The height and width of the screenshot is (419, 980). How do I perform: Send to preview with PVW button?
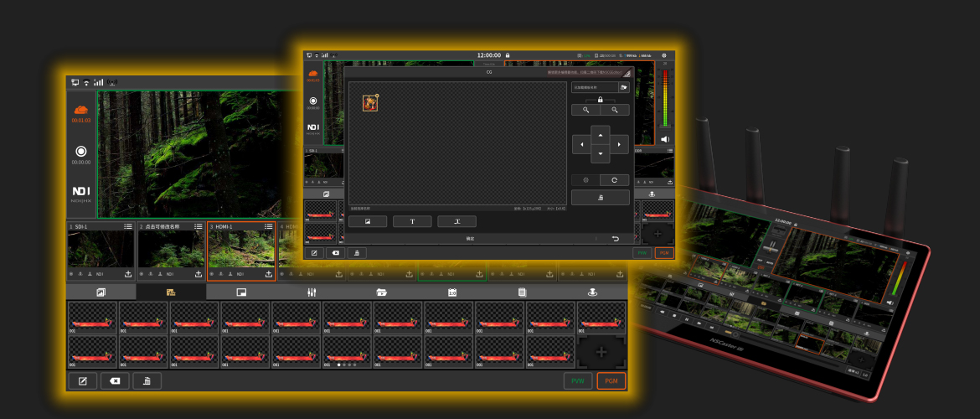coord(577,381)
